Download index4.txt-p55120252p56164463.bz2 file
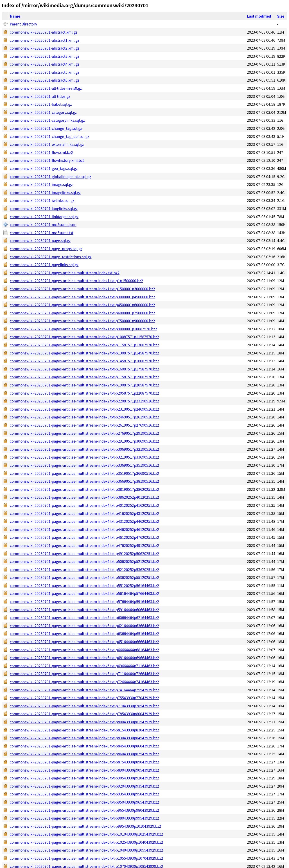Image resolution: width=289 pixels, height=868 pixels. coord(84,586)
